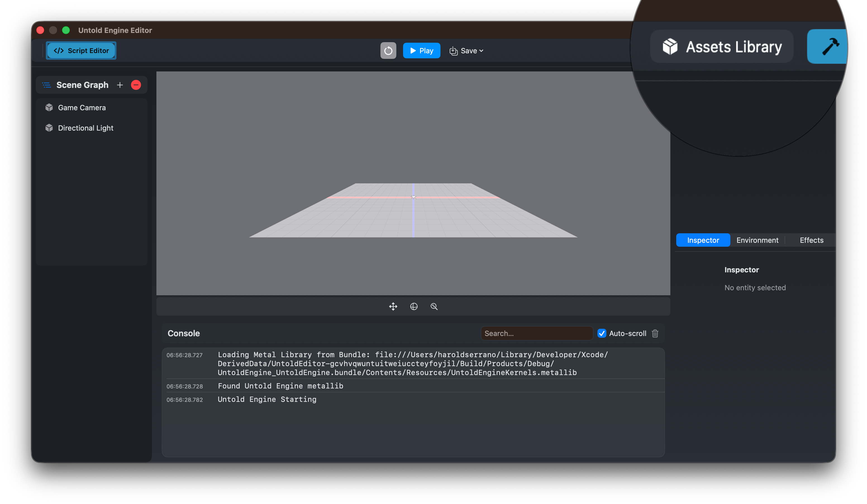Select the Inspector tab
Screen dimensions: 867x504
click(x=703, y=240)
